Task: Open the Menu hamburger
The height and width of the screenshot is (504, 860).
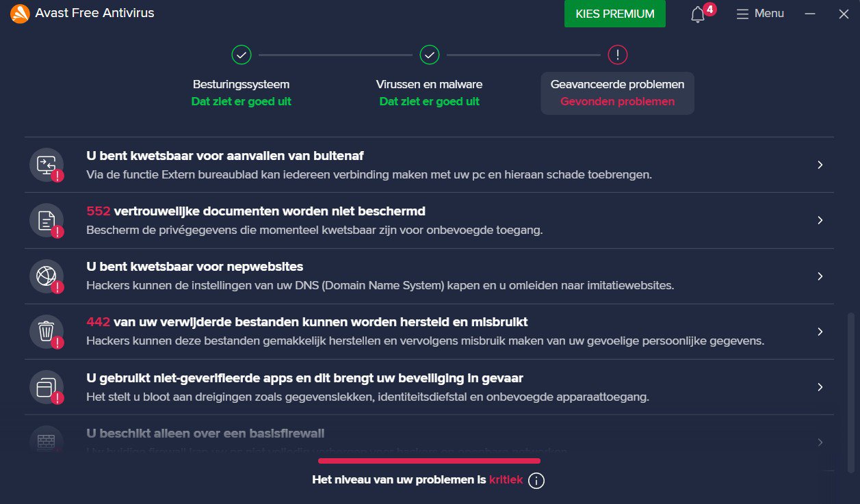Action: pyautogui.click(x=760, y=14)
